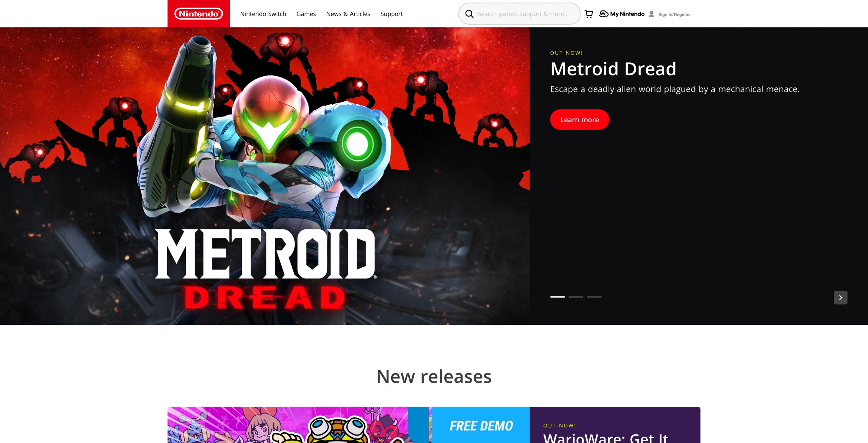Viewport: 868px width, 443px height.
Task: Click Sign in/Register link
Action: pyautogui.click(x=674, y=15)
